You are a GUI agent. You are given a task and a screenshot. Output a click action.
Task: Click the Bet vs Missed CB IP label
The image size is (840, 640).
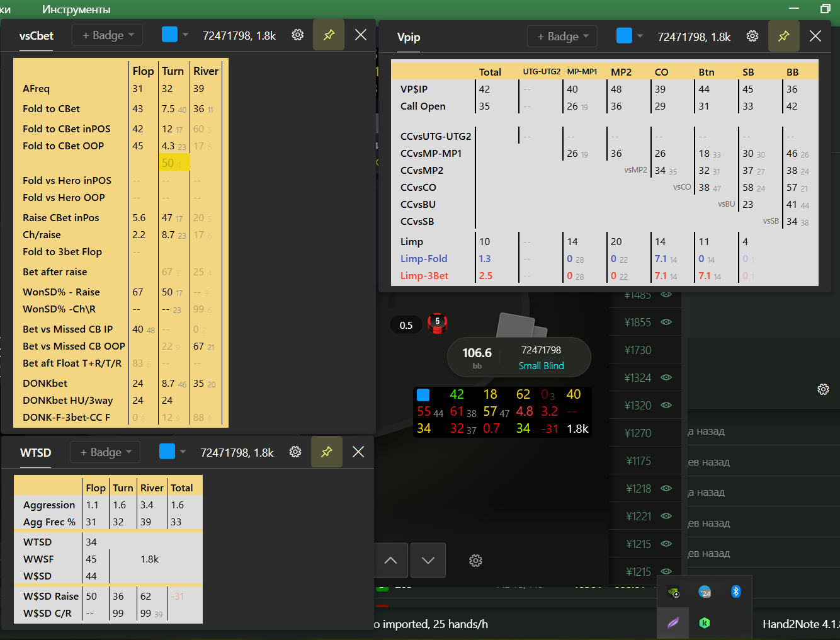(x=67, y=329)
